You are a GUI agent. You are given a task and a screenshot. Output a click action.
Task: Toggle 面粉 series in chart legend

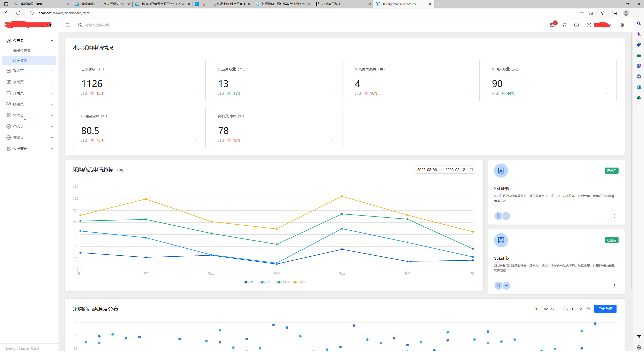pos(299,282)
